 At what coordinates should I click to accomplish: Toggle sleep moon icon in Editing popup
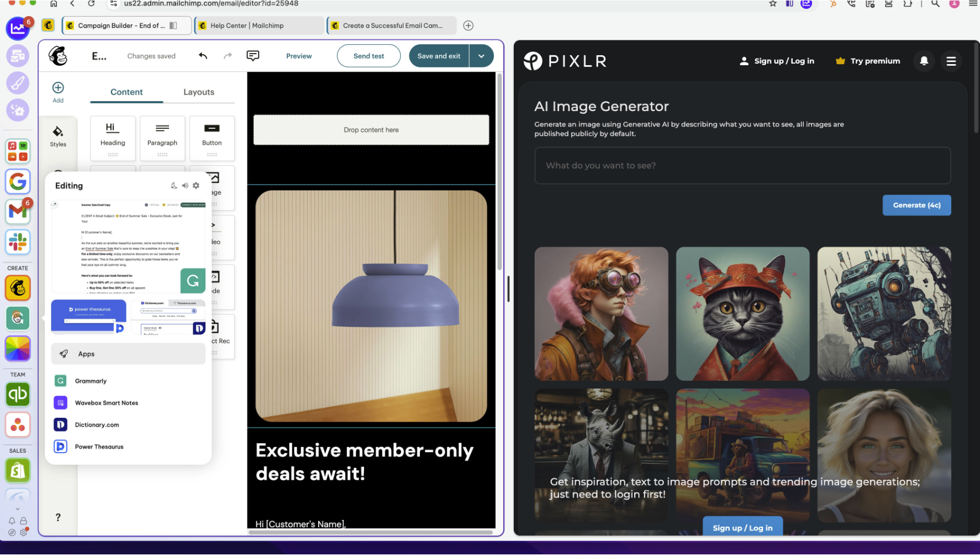pos(174,186)
